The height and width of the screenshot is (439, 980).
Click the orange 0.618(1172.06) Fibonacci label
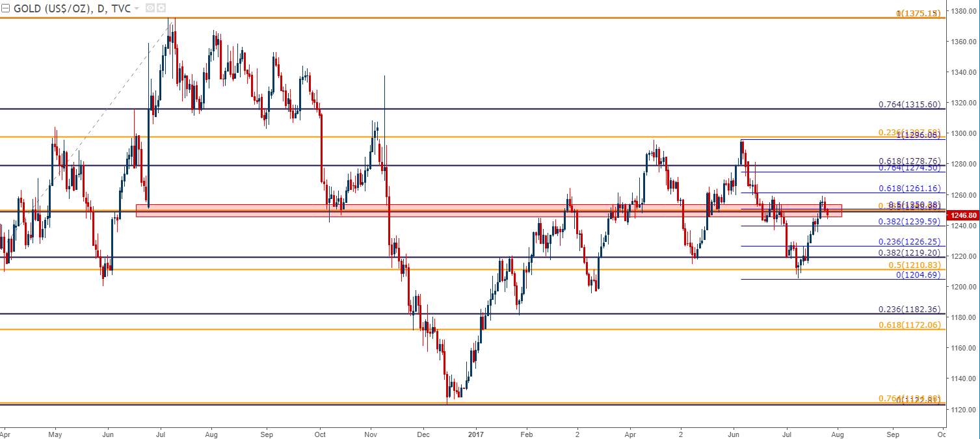click(x=909, y=325)
